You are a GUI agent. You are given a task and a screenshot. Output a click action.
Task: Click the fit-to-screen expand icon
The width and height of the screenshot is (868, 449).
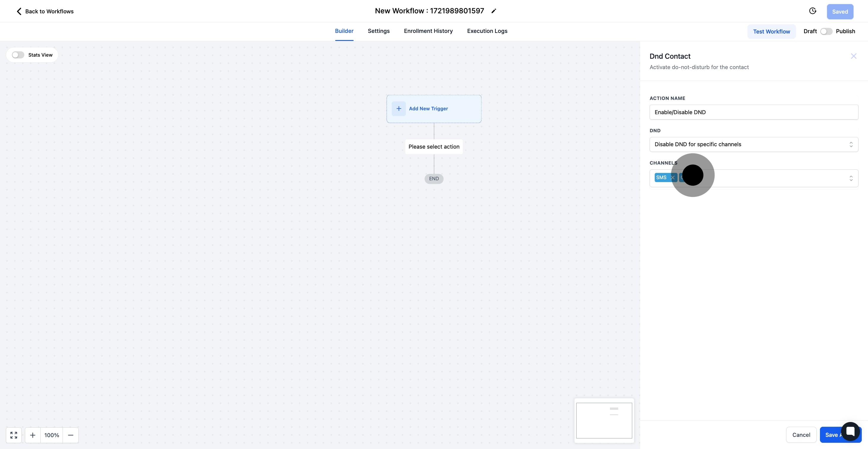(14, 435)
